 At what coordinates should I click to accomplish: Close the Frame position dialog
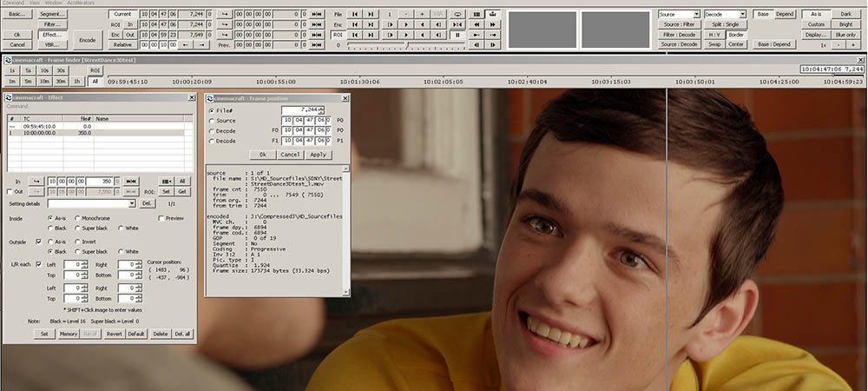[345, 100]
